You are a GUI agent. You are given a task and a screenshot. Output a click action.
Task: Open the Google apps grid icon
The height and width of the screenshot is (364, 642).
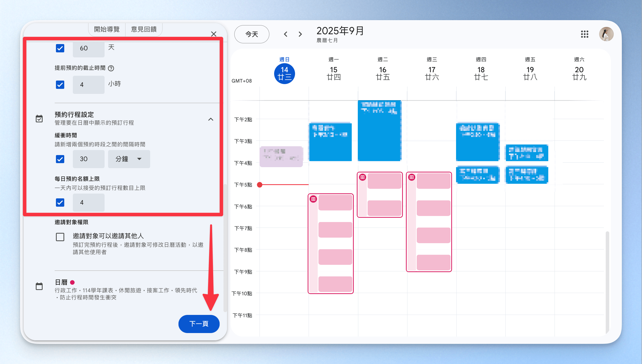pos(584,34)
